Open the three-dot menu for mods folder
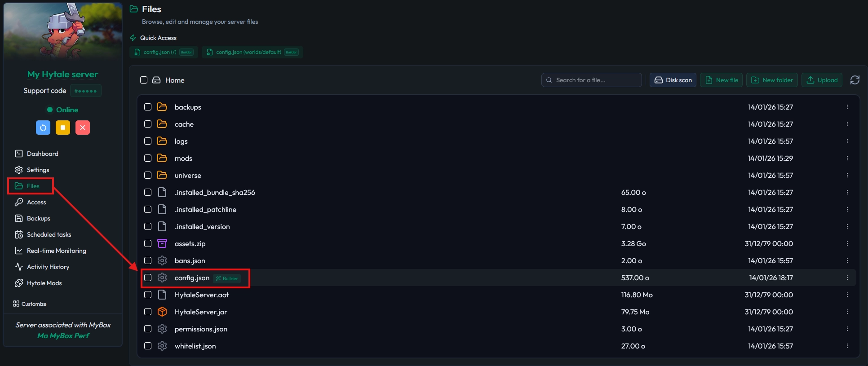 (x=847, y=158)
